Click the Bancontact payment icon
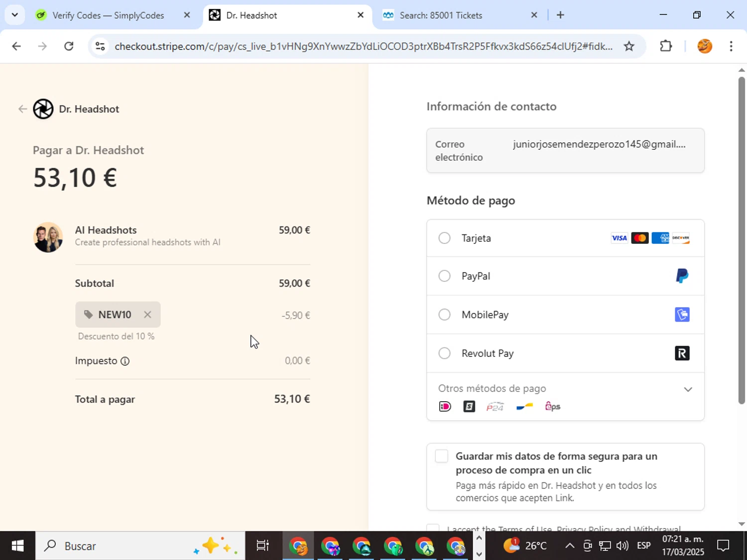 pos(524,407)
